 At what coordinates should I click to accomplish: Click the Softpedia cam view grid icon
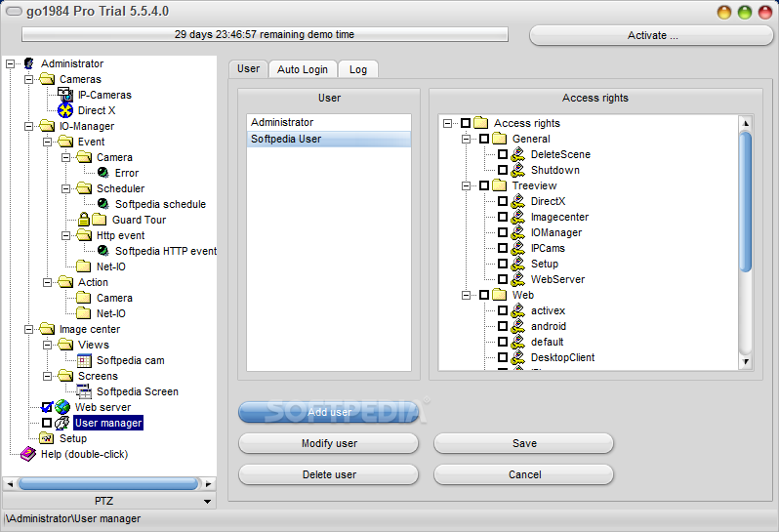click(x=84, y=360)
